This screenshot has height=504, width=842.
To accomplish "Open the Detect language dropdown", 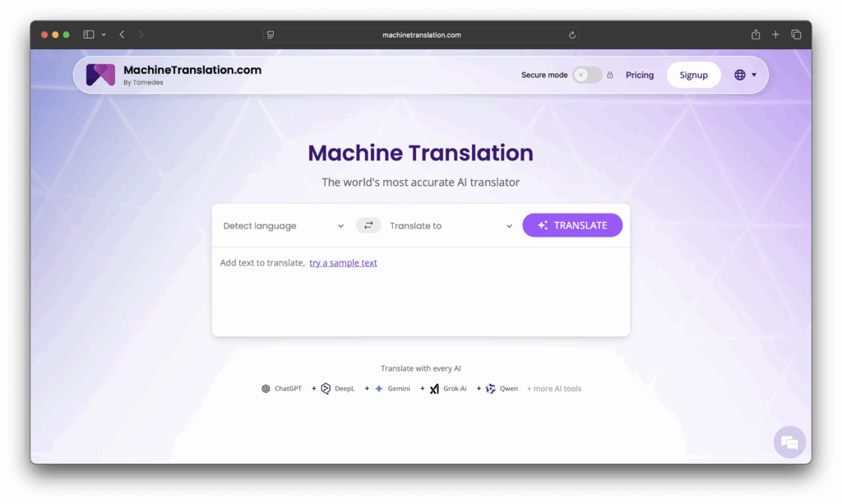I will [283, 226].
